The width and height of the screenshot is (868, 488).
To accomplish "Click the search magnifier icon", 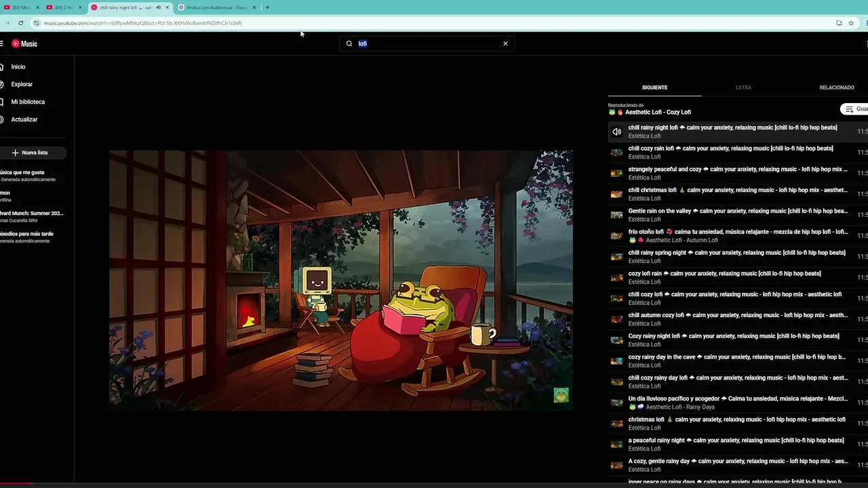I will click(349, 43).
